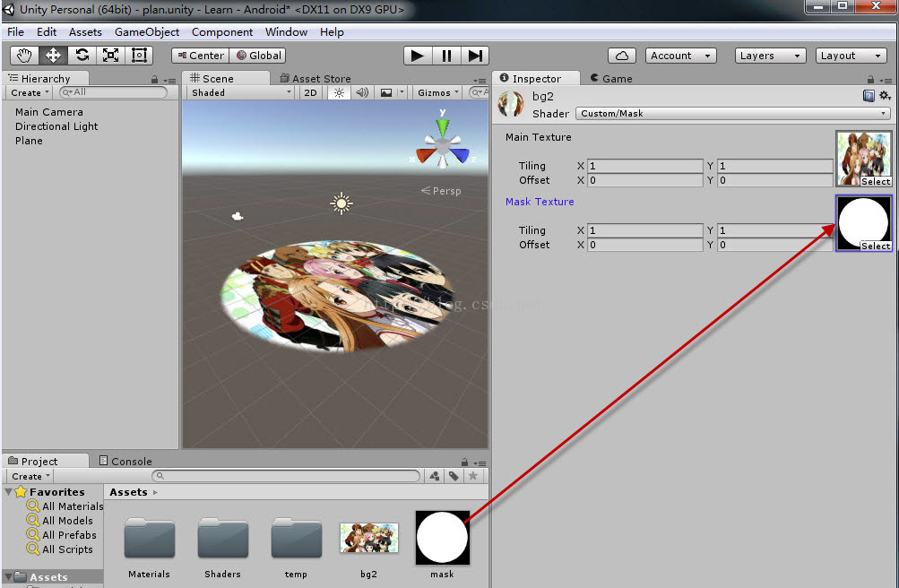The width and height of the screenshot is (899, 588).
Task: Toggle scene lighting sun icon
Action: click(340, 93)
